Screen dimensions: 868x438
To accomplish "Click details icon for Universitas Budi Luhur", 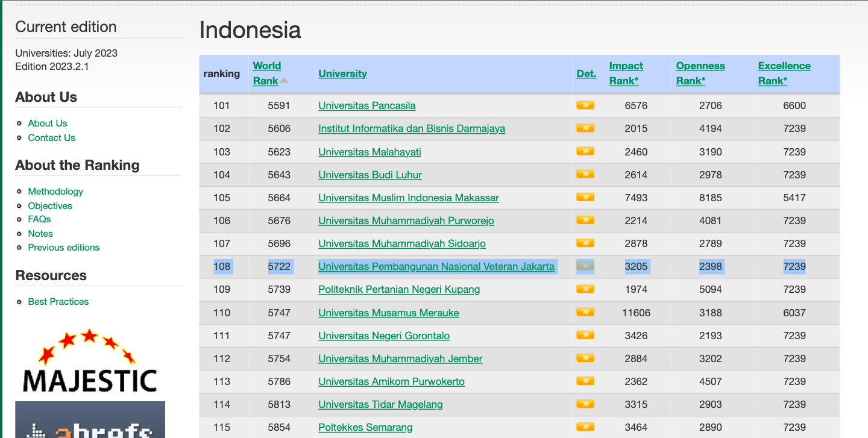I will click(585, 174).
